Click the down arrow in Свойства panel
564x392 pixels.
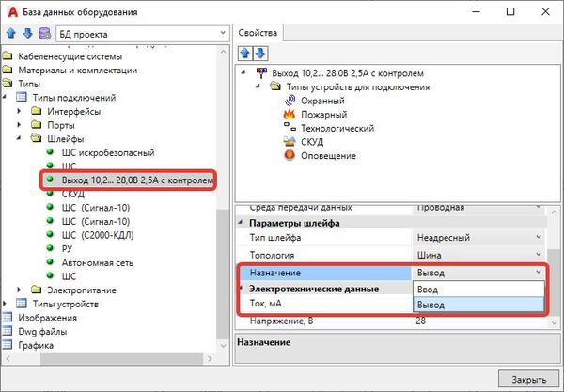click(x=261, y=53)
